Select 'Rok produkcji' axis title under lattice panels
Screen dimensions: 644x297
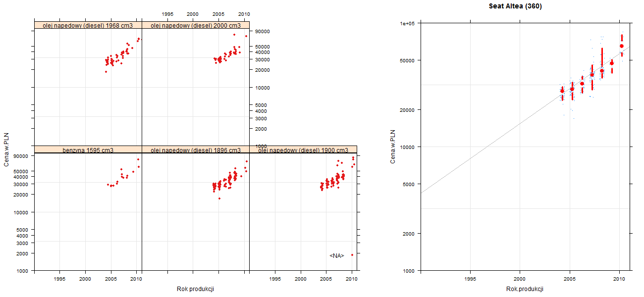[x=195, y=289]
